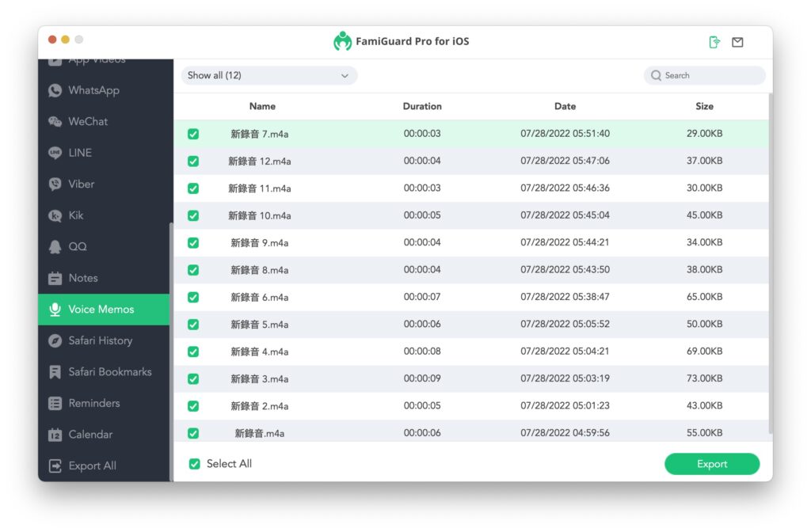This screenshot has height=532, width=811.
Task: Uncheck the 新錄音 3.m4a checkbox
Action: pyautogui.click(x=193, y=379)
